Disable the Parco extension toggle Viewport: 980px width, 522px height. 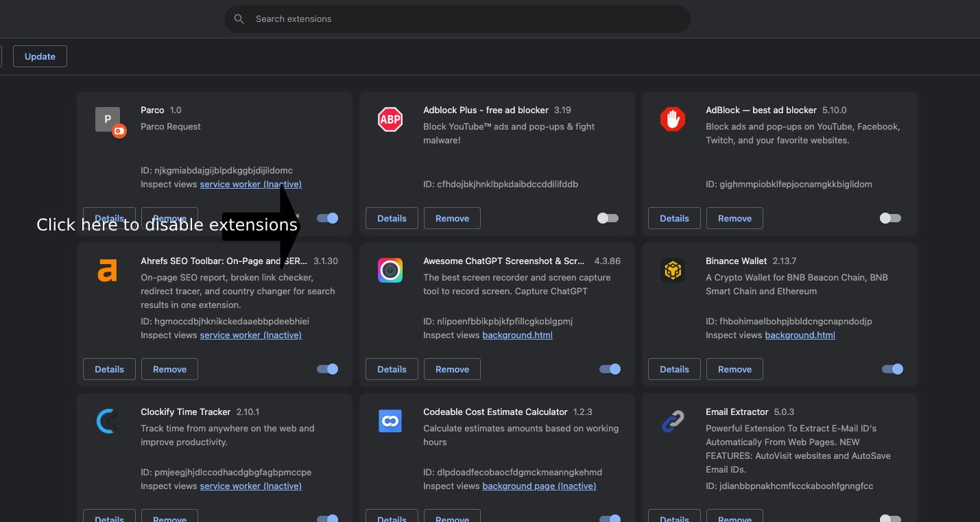pyautogui.click(x=327, y=218)
